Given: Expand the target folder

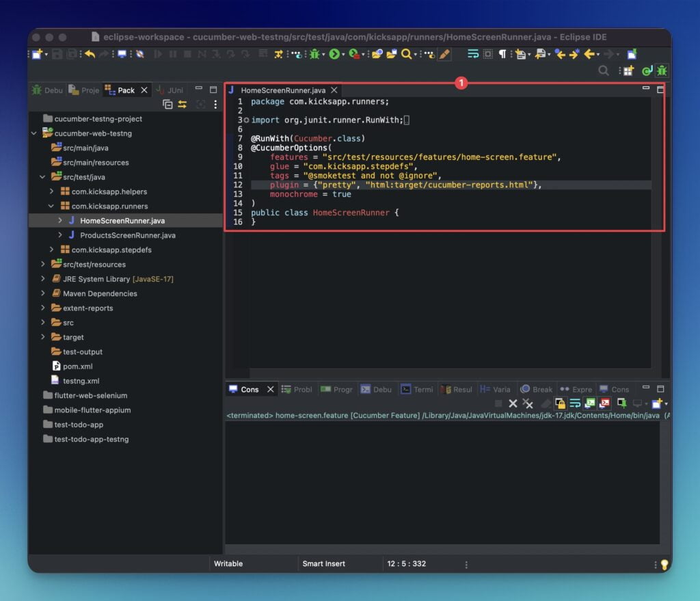Looking at the screenshot, I should [x=42, y=337].
